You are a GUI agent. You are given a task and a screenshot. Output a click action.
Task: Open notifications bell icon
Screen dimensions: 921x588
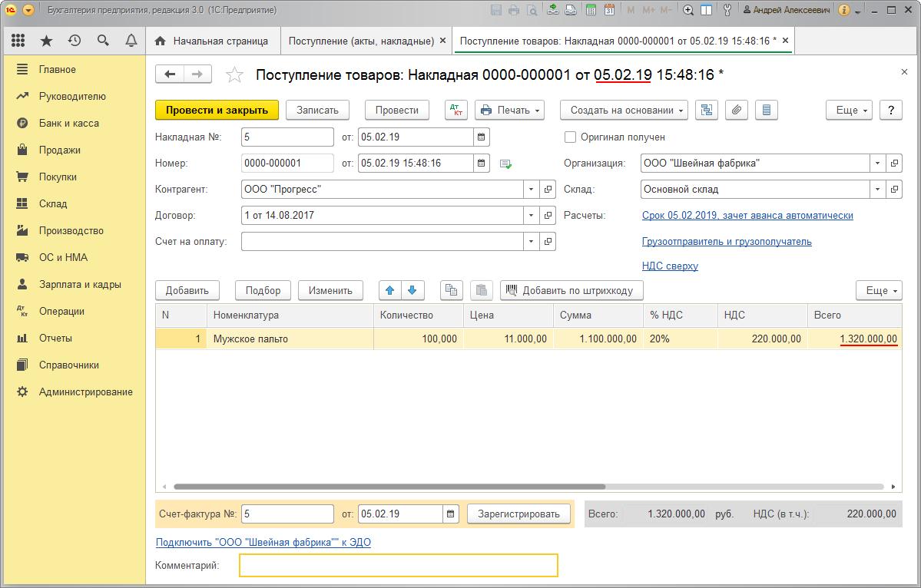pos(131,41)
